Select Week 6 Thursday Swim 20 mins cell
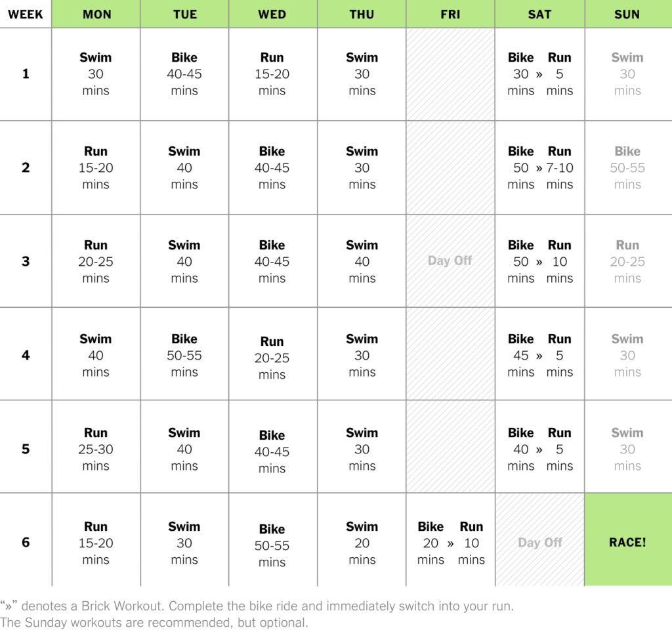 [362, 543]
